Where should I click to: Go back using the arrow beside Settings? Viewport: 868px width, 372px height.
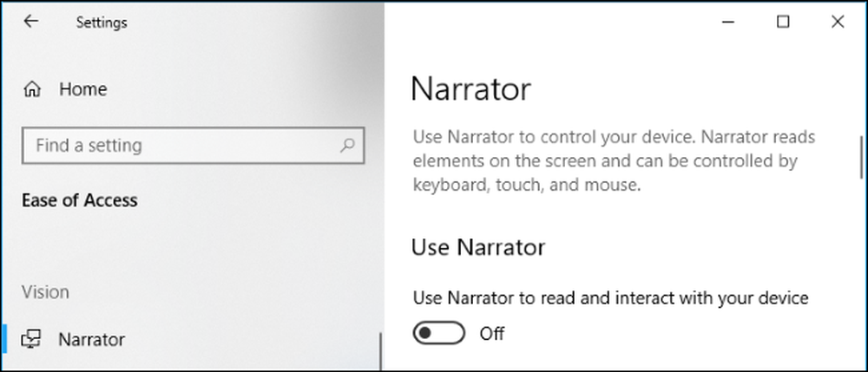(31, 22)
